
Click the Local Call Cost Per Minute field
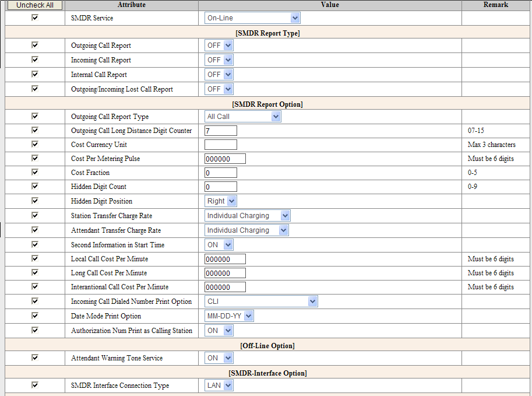tap(225, 259)
